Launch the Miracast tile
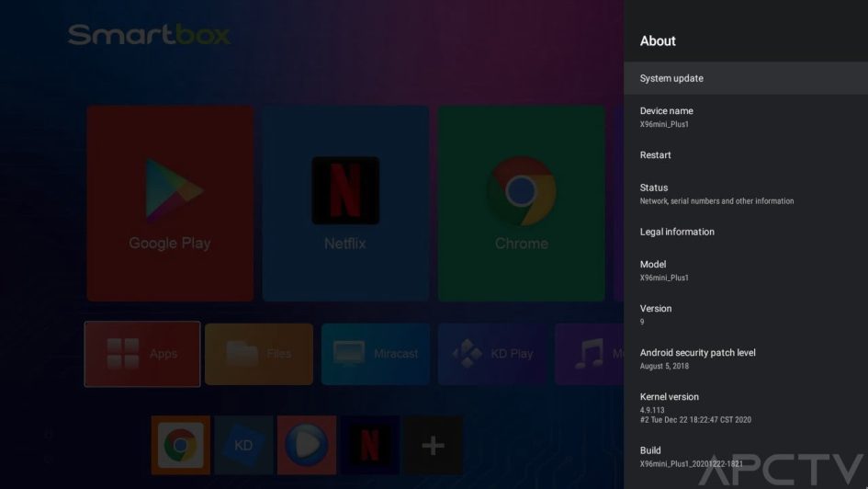This screenshot has width=868, height=489. pos(376,354)
